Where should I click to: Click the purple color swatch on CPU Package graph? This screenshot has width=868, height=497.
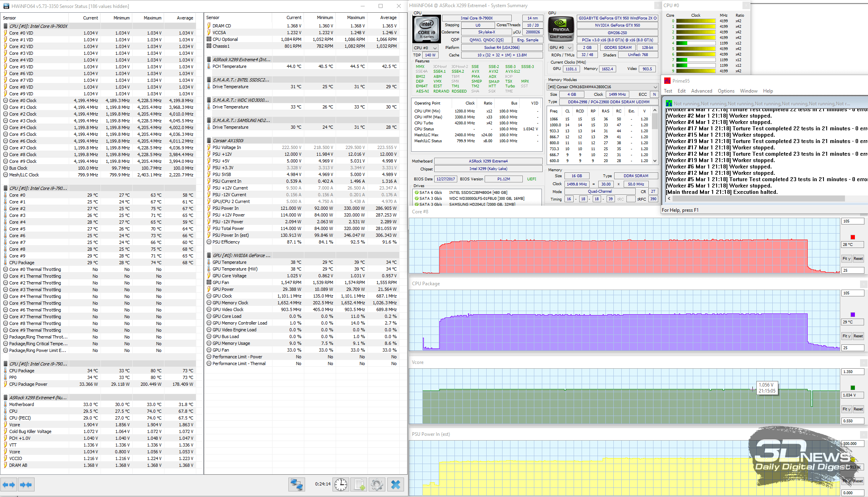853,315
